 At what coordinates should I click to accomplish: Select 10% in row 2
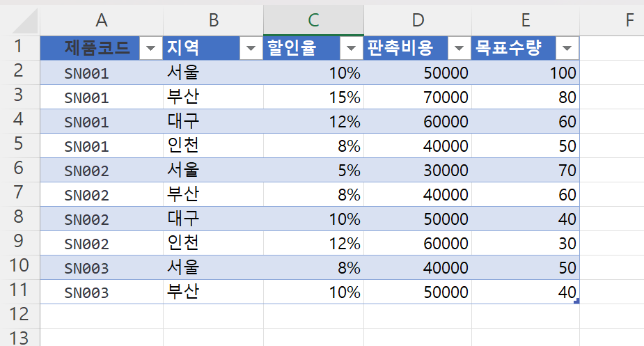pyautogui.click(x=313, y=72)
